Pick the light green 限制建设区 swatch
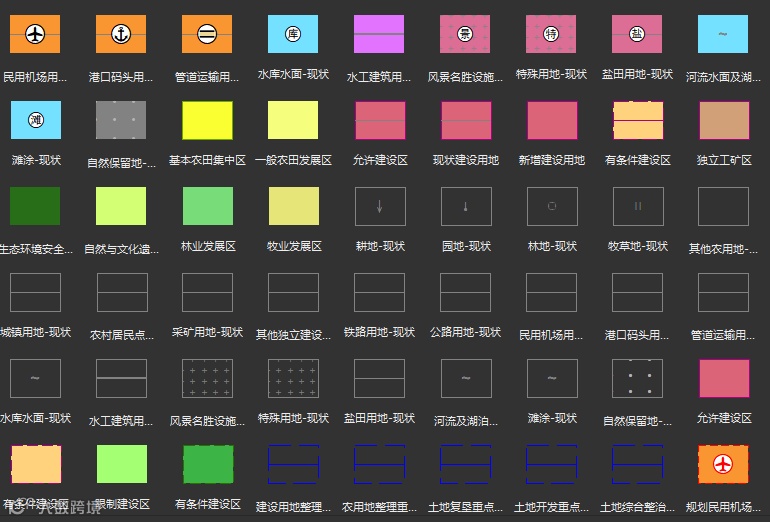 122,464
